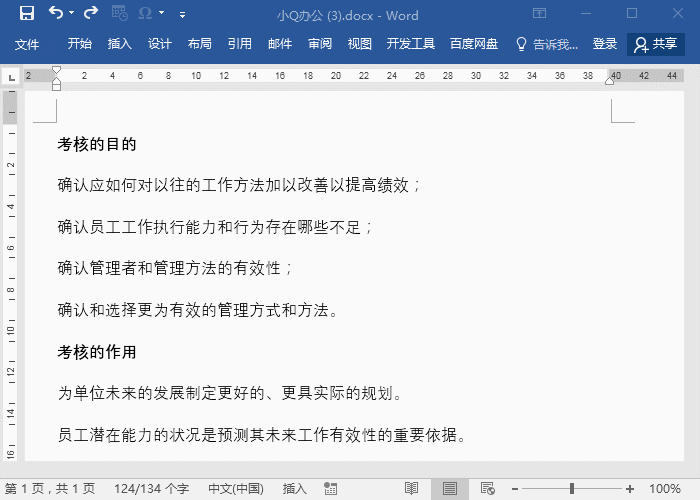Switch to the 开始 tab

tap(80, 44)
